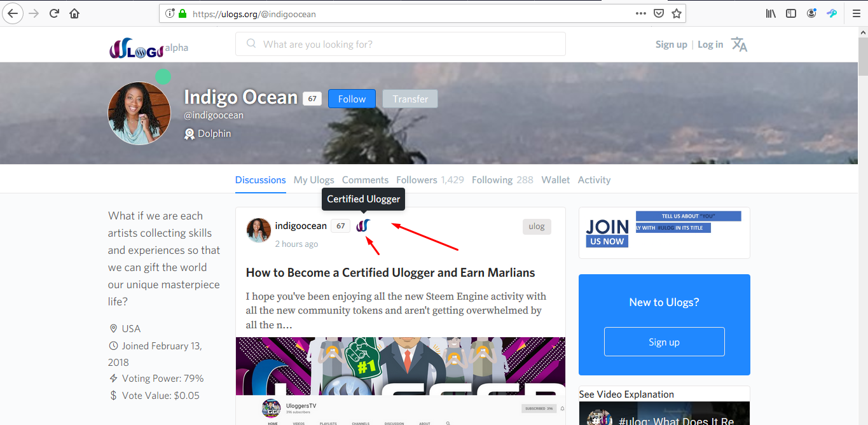Viewport: 868px width, 425px height.
Task: Click the green padlock security icon
Action: (183, 13)
